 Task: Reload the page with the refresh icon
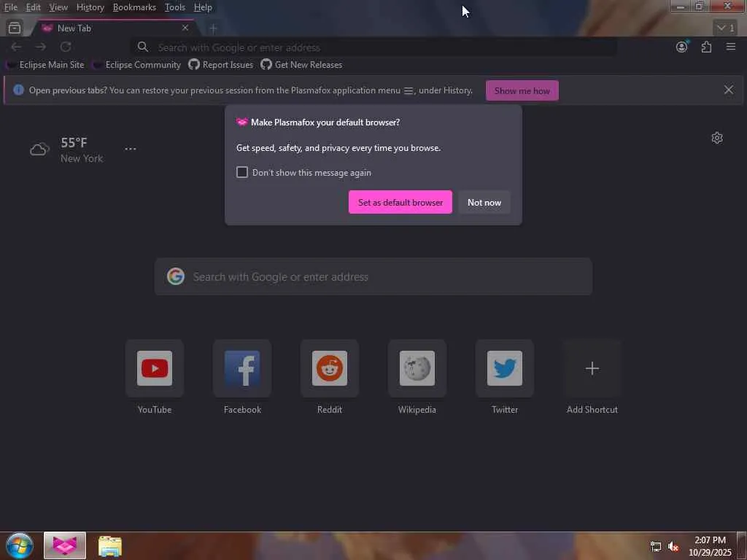pos(66,47)
